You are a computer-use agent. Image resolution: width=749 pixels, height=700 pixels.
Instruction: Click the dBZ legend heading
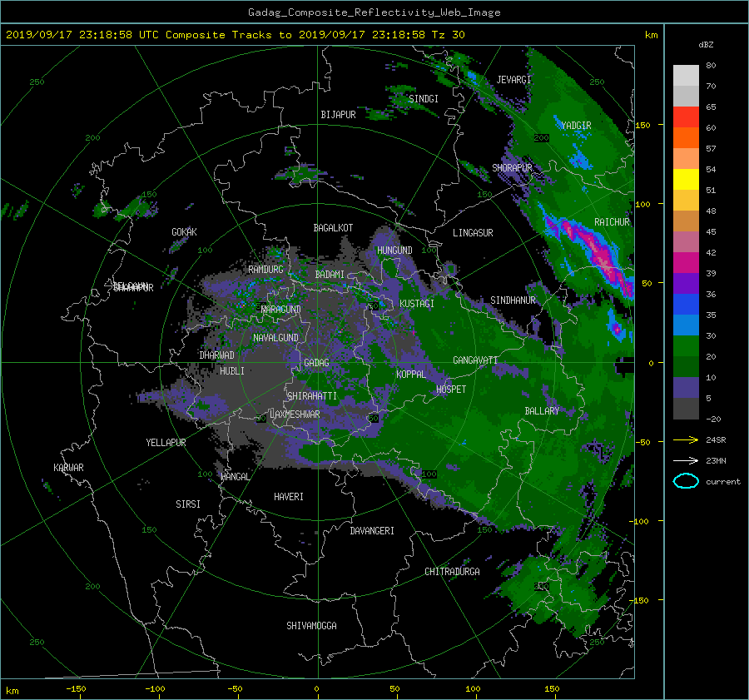[706, 45]
